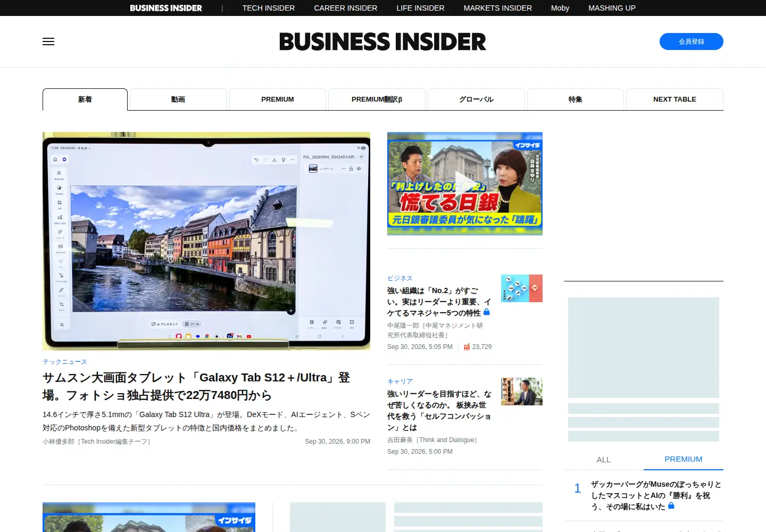Open Moby link in top bar
Screen dimensions: 766x532
[560, 8]
